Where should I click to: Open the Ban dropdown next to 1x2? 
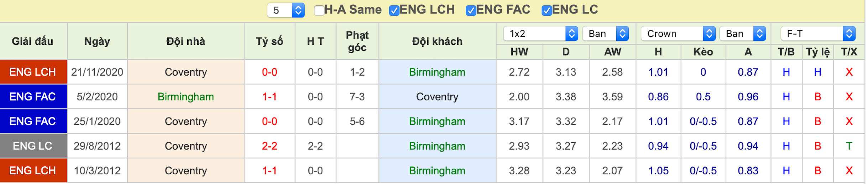pos(605,34)
